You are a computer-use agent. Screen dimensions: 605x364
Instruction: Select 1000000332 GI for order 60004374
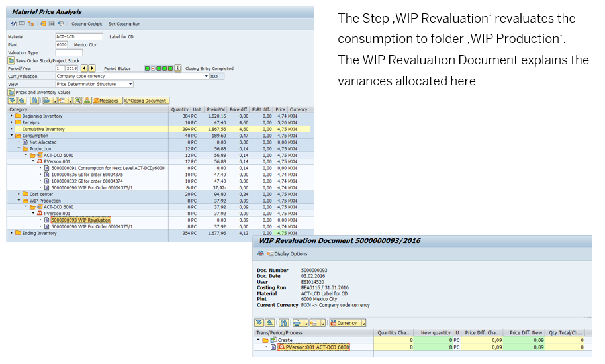coord(87,181)
